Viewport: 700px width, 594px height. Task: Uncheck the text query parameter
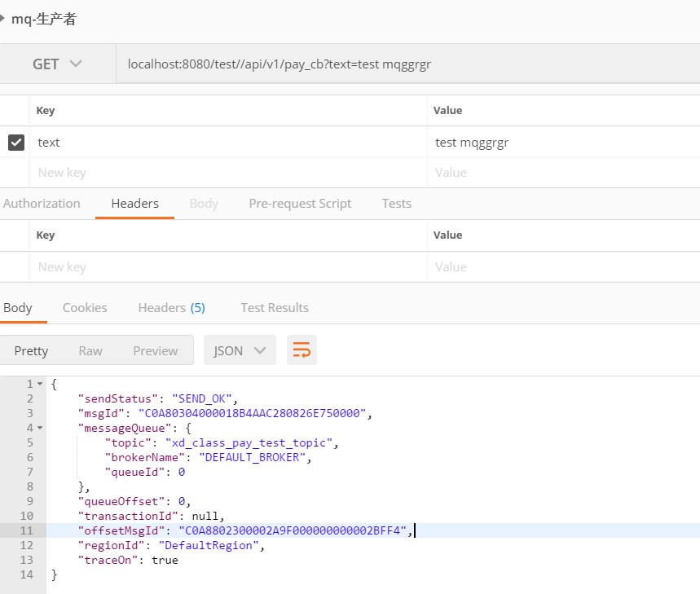(15, 142)
